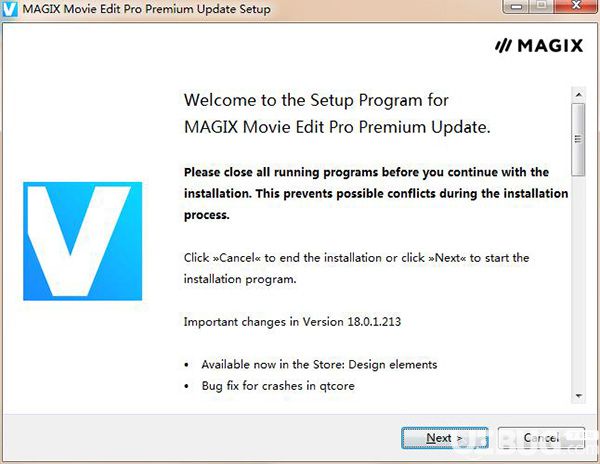Image resolution: width=600 pixels, height=464 pixels.
Task: Click the scrollbar down arrow
Action: pyautogui.click(x=578, y=396)
